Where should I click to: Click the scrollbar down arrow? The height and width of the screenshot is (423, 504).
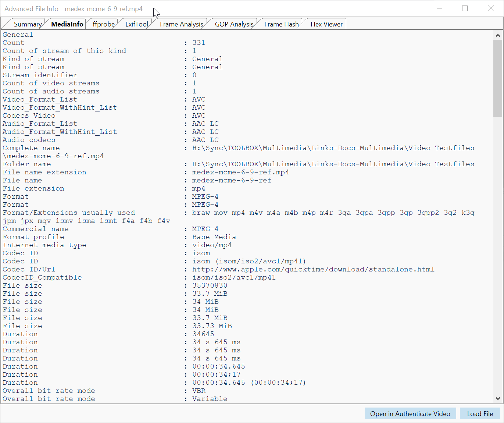click(x=498, y=398)
